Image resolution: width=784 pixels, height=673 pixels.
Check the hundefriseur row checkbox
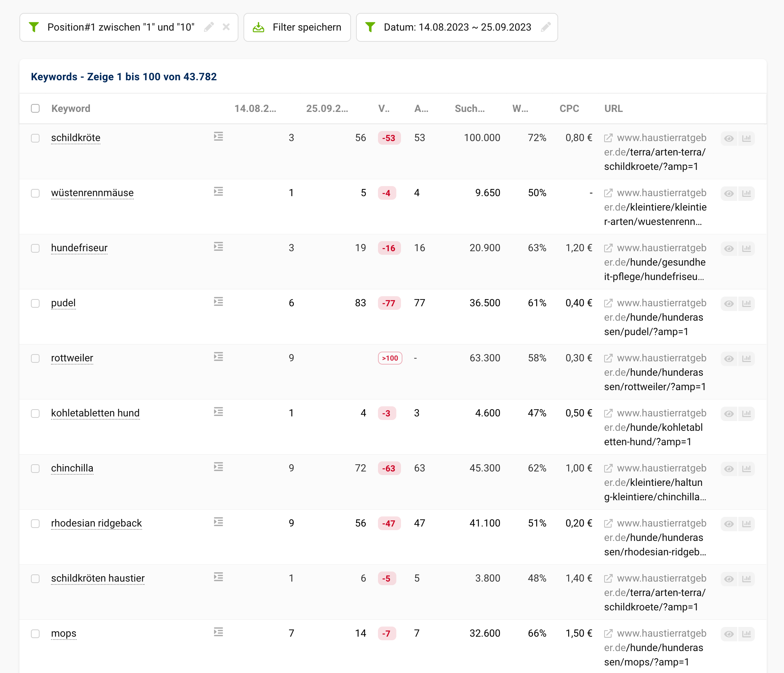coord(35,248)
